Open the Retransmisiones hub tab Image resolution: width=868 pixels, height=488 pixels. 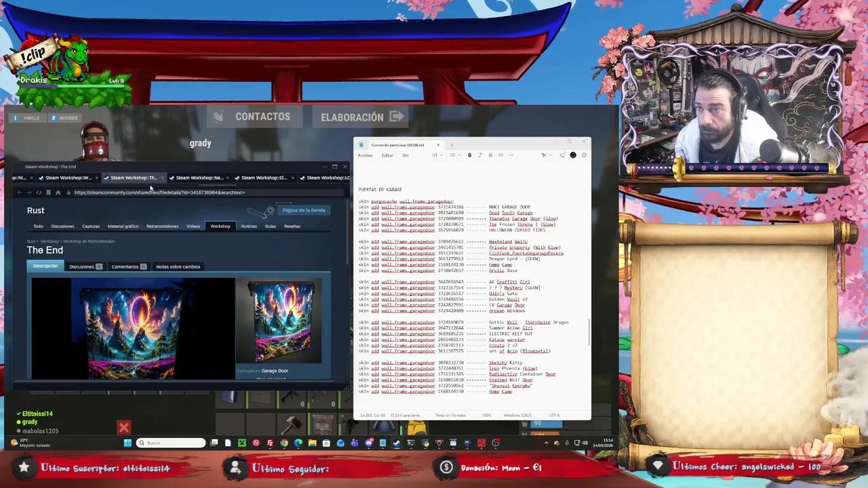tap(162, 226)
